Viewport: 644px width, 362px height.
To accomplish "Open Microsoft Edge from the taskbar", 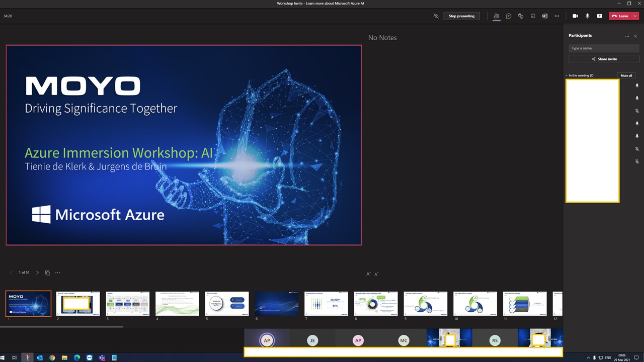I will coord(77,358).
